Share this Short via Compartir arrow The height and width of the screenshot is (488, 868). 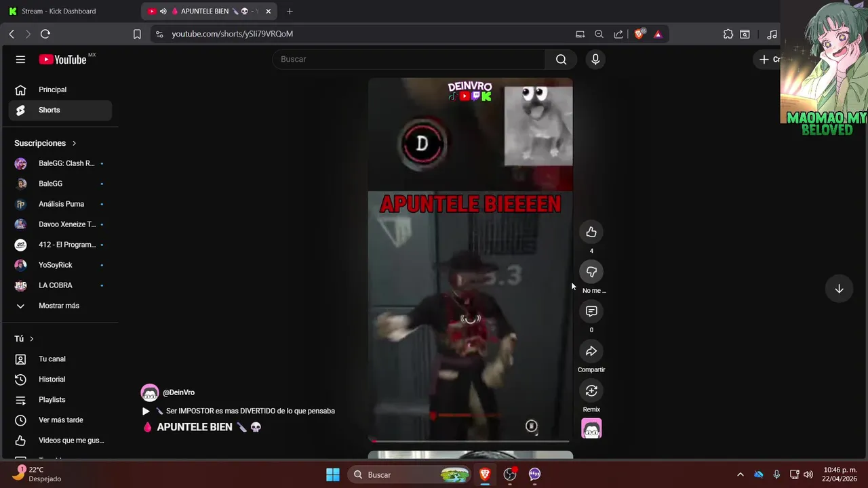(x=591, y=351)
